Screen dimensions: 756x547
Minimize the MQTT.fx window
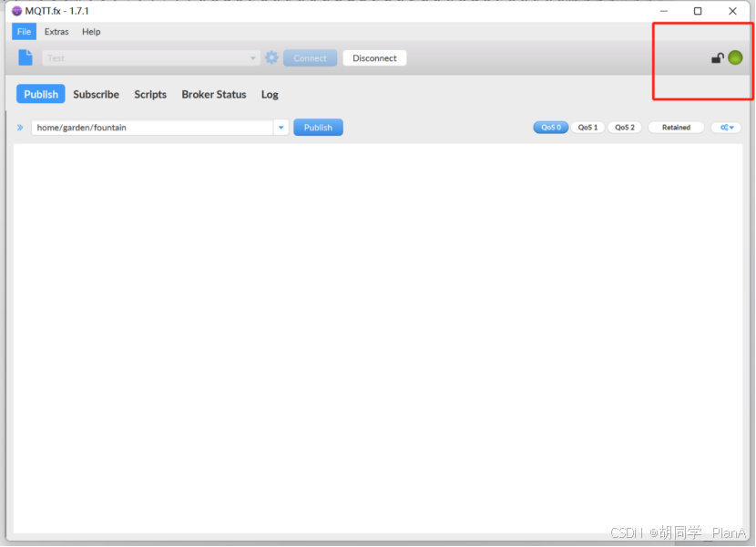pyautogui.click(x=664, y=11)
